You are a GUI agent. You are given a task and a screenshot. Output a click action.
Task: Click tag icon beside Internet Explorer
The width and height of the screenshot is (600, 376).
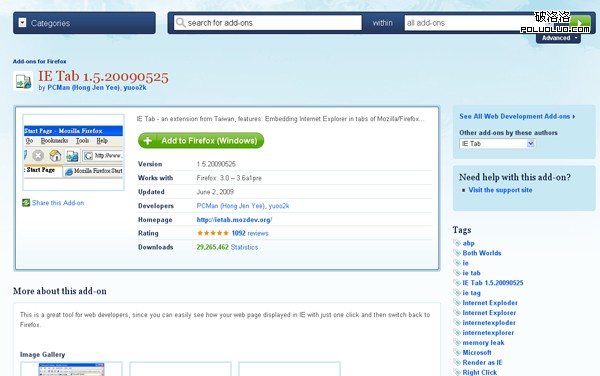tap(457, 313)
